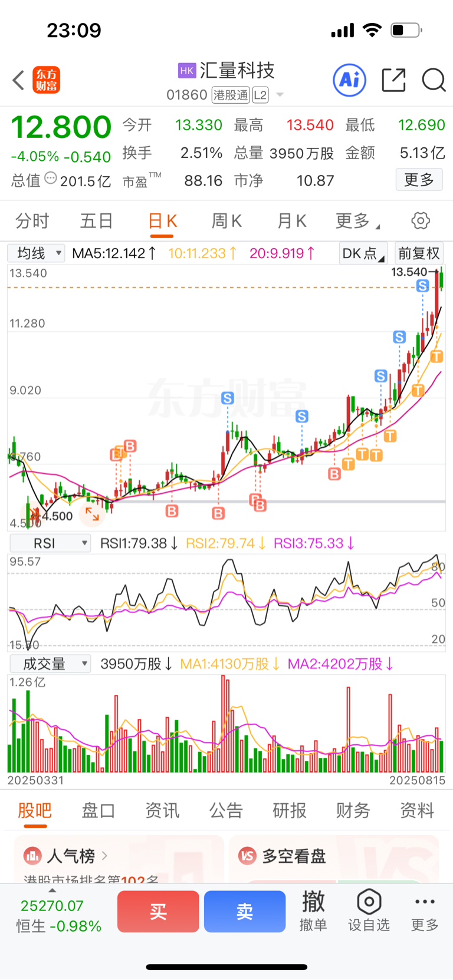The height and width of the screenshot is (980, 453).
Task: Tap the 港股通 tag
Action: pyautogui.click(x=231, y=95)
